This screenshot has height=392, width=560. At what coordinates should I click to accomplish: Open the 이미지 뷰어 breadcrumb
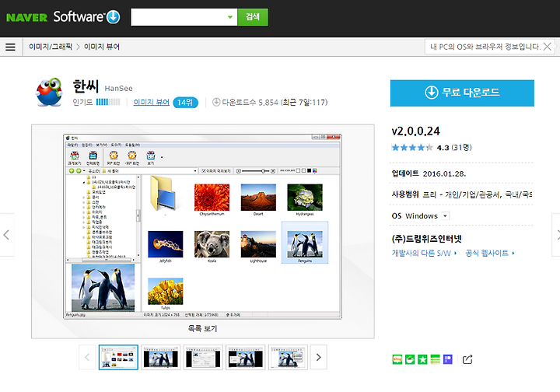102,47
